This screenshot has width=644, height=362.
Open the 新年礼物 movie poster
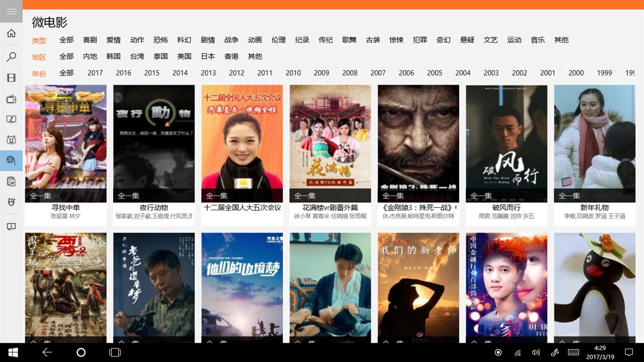coord(594,143)
